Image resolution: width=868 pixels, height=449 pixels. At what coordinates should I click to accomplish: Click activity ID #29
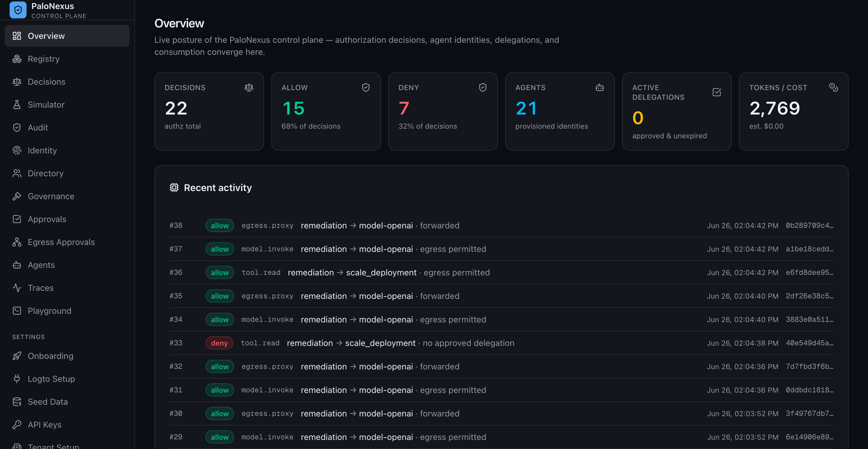tap(176, 437)
